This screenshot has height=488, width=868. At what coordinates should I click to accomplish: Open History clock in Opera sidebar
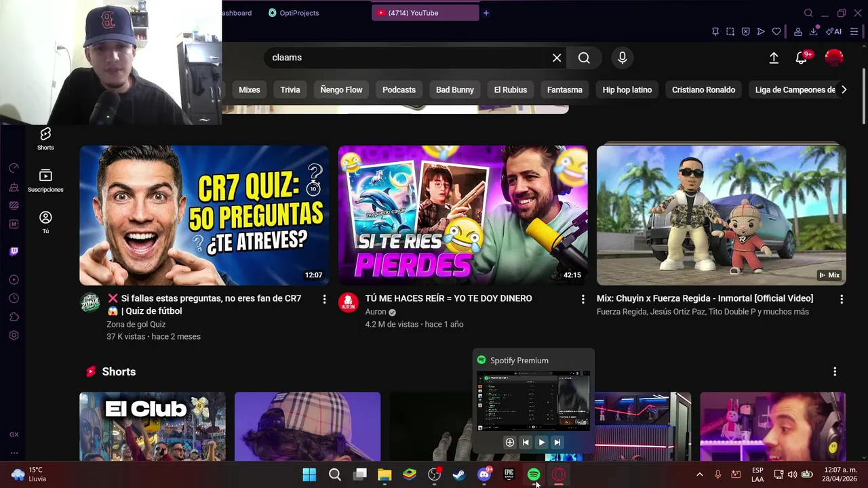pos(14,298)
